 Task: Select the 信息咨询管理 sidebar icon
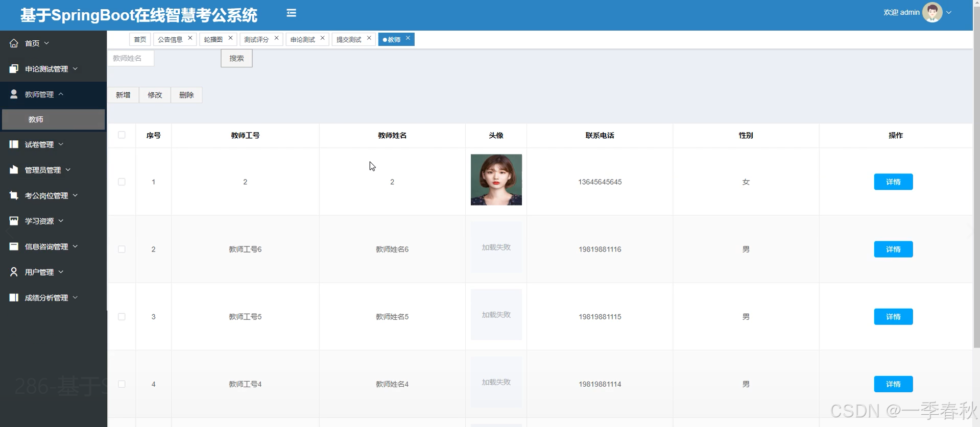(14, 246)
